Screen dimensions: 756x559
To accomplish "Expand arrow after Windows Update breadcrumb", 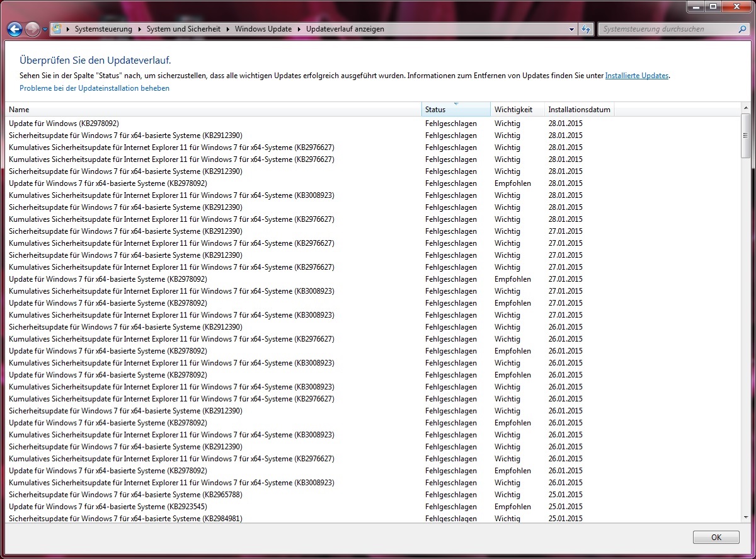I will tap(299, 29).
